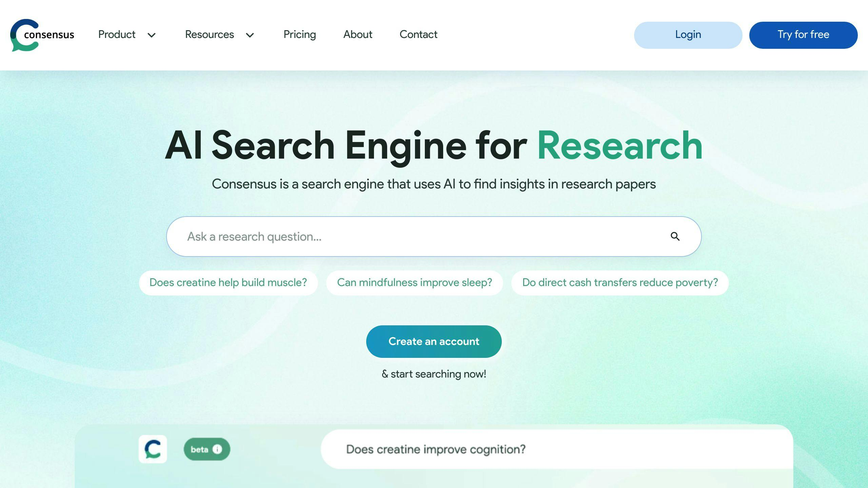This screenshot has width=868, height=488.
Task: Click Login link
Action: click(687, 35)
